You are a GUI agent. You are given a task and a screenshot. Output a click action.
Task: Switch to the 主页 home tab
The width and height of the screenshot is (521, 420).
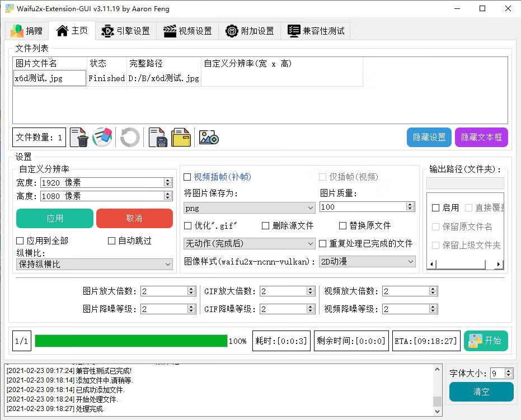(72, 31)
